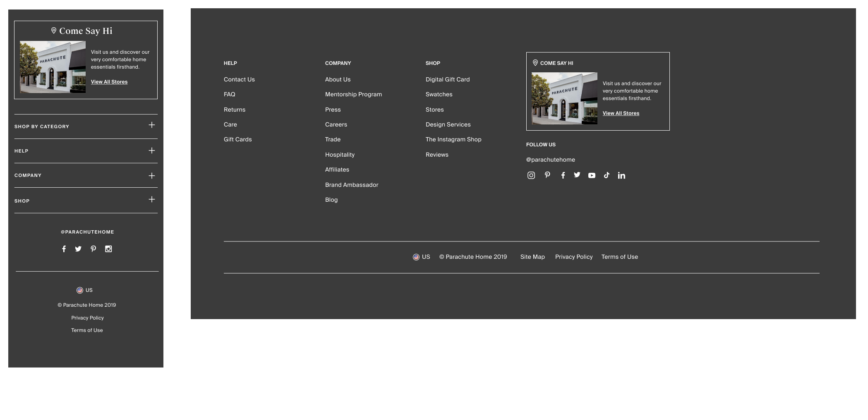The image size is (868, 420).
Task: Click US flag icon in mobile footer
Action: tap(80, 290)
